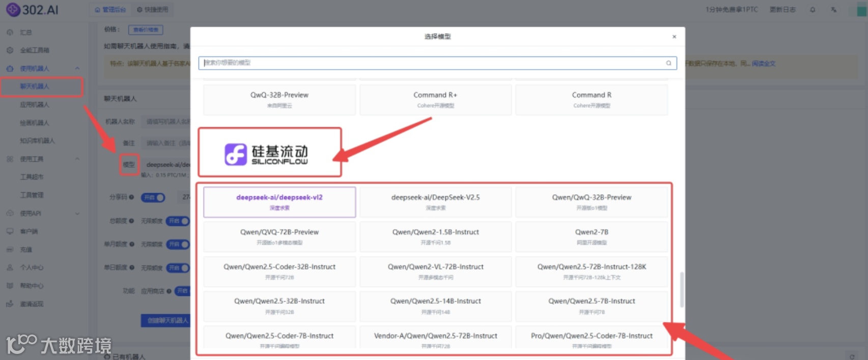The image size is (868, 360).
Task: Open 工具管理 in the sidebar
Action: point(32,195)
